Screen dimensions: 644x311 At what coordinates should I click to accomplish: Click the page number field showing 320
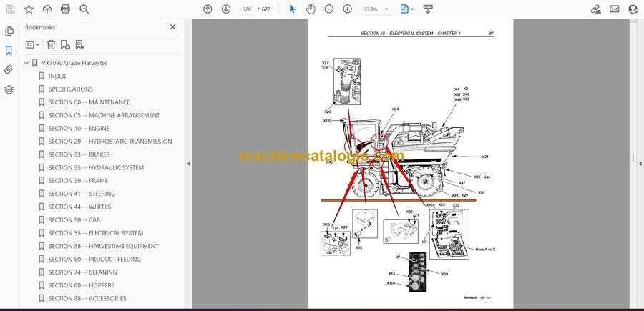(x=247, y=9)
